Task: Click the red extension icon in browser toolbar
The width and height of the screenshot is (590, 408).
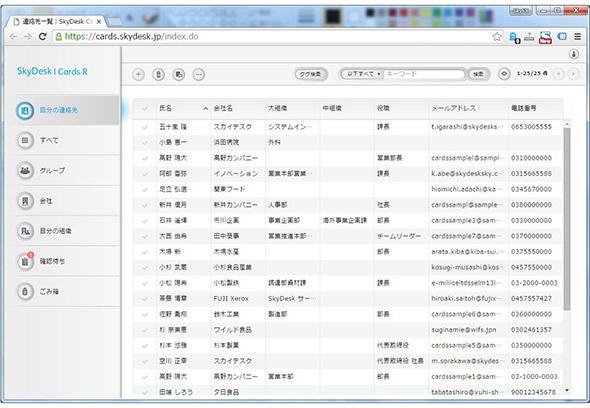Action: [x=545, y=37]
